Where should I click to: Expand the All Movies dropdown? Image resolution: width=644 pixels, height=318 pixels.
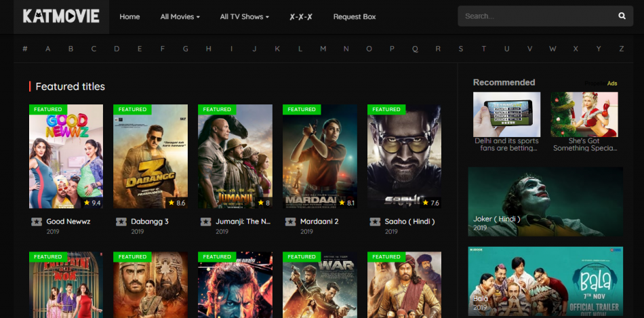tap(180, 17)
